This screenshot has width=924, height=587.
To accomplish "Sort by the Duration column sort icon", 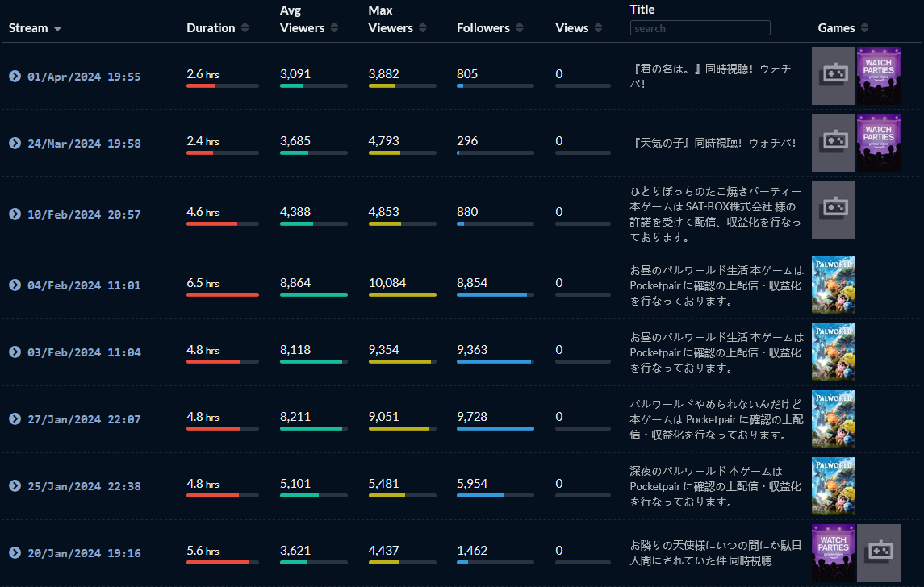I will point(245,28).
